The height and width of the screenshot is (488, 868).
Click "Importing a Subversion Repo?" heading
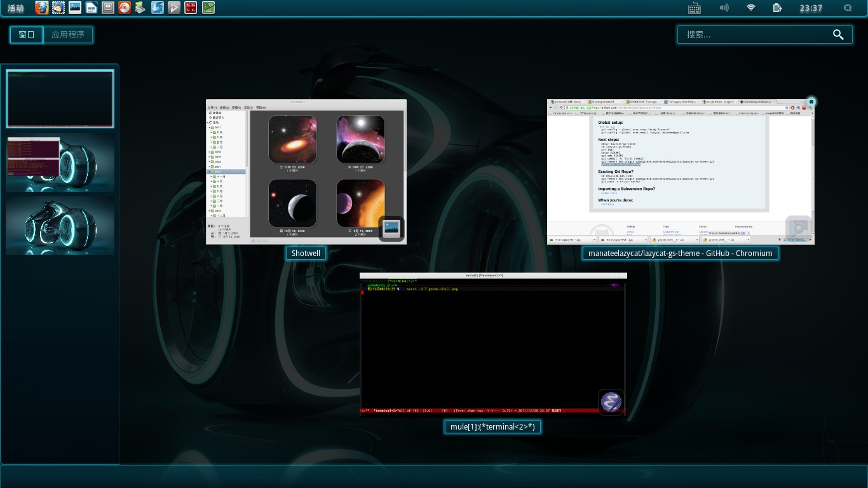627,189
